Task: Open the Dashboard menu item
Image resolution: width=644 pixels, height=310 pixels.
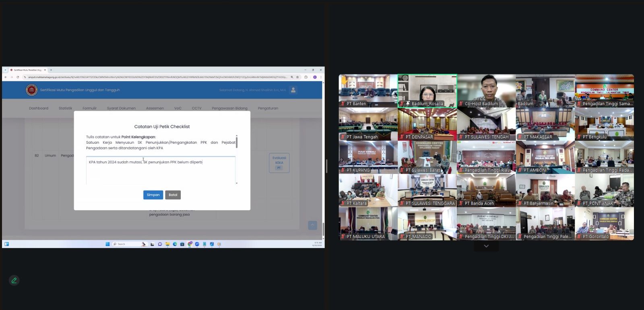Action: [x=39, y=108]
